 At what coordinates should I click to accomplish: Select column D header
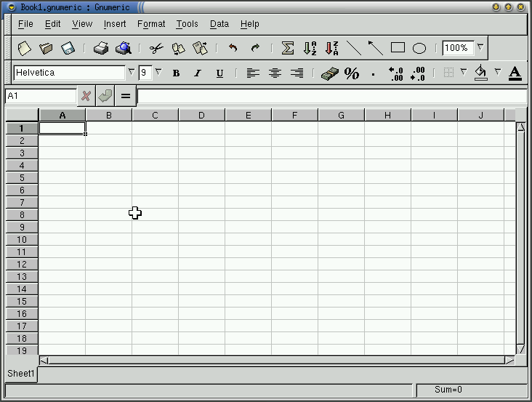pos(201,116)
